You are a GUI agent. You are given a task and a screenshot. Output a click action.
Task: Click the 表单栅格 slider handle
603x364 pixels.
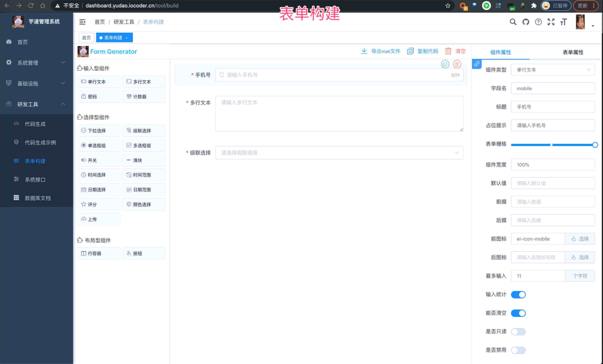tap(595, 145)
